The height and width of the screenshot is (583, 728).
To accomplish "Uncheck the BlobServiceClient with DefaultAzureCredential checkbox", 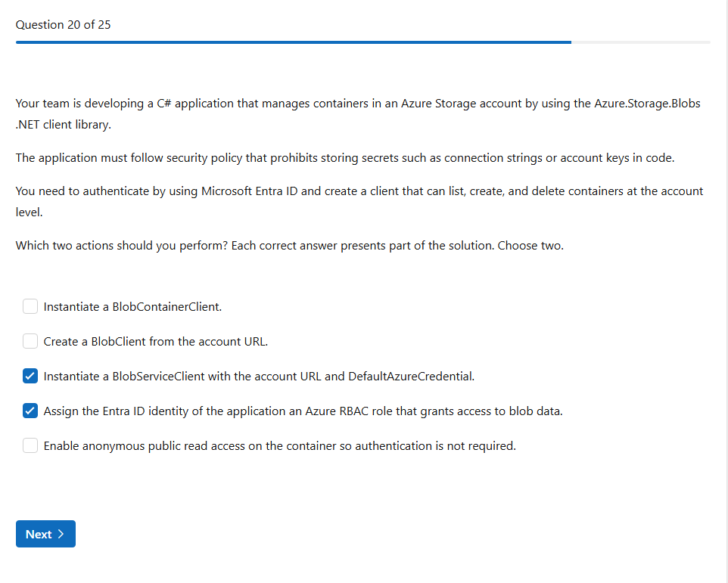I will point(30,376).
